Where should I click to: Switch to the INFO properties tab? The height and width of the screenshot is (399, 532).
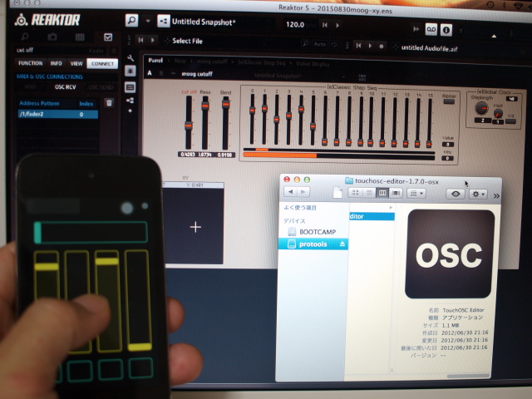tap(56, 63)
